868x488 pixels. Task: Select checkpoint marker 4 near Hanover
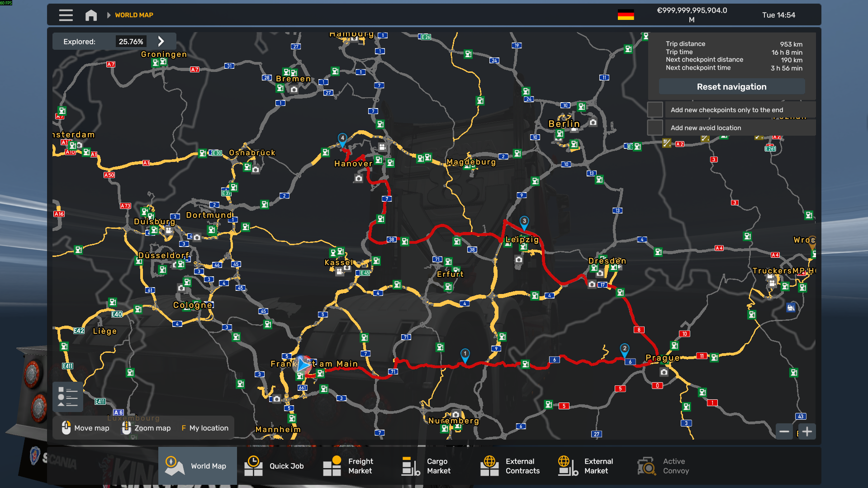tap(342, 138)
